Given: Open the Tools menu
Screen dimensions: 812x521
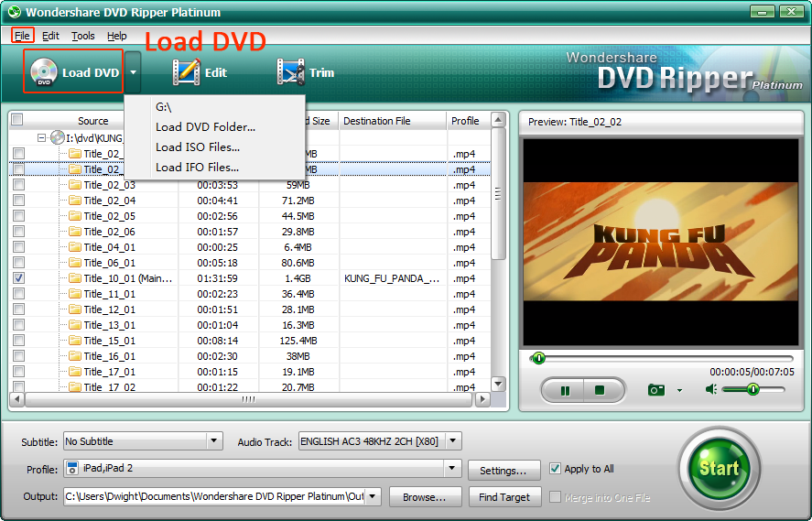Looking at the screenshot, I should (83, 36).
